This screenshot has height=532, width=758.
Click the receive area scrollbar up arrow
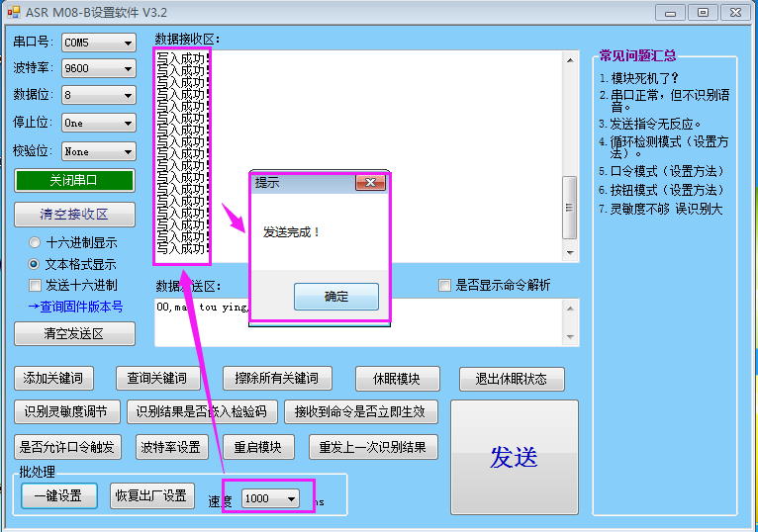pyautogui.click(x=570, y=60)
